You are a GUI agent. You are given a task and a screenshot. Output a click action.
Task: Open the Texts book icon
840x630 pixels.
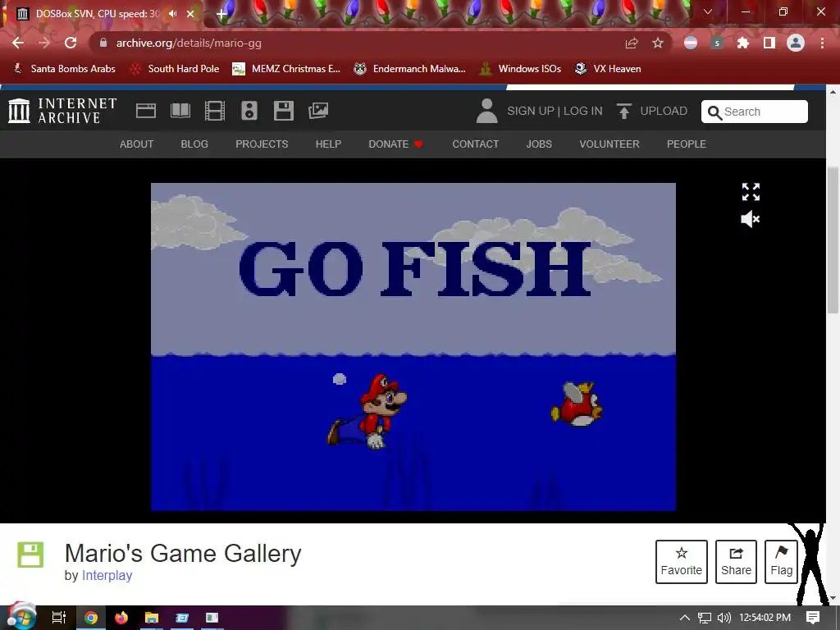point(180,111)
